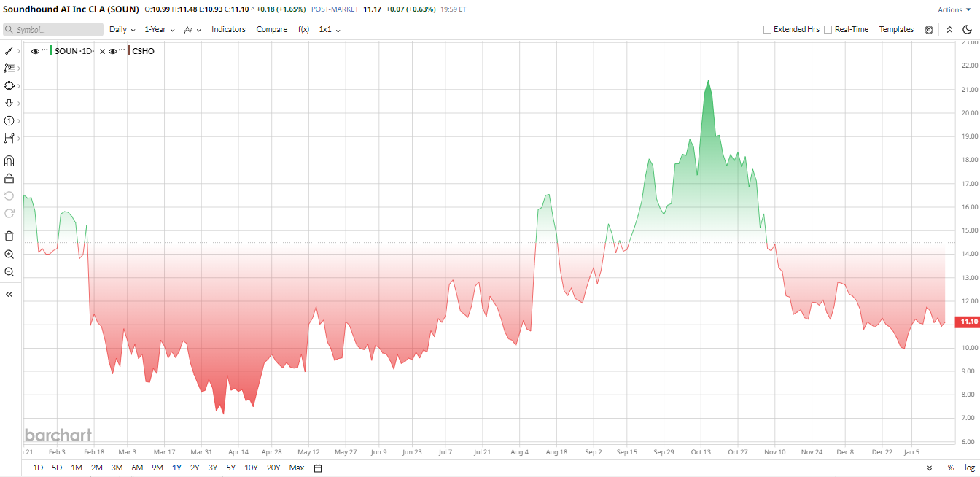Collapse the drawing toolbar with double chevron
980x477 pixels.
point(9,294)
